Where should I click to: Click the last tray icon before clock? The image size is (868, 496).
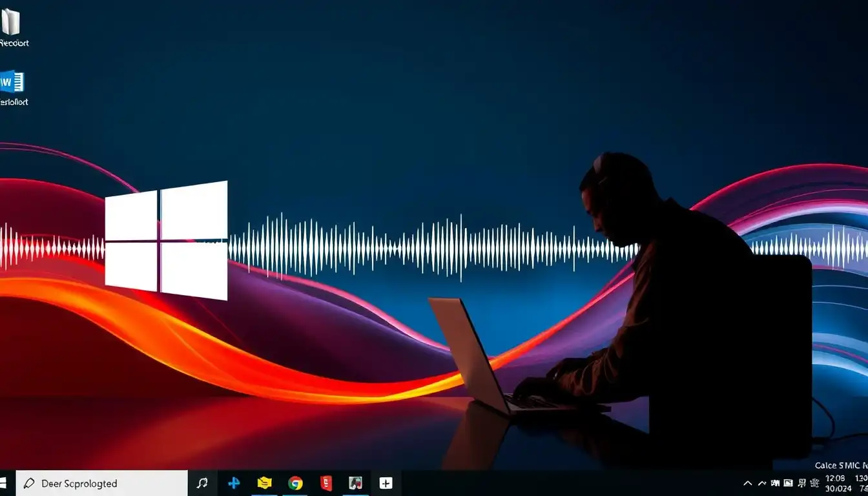(815, 483)
